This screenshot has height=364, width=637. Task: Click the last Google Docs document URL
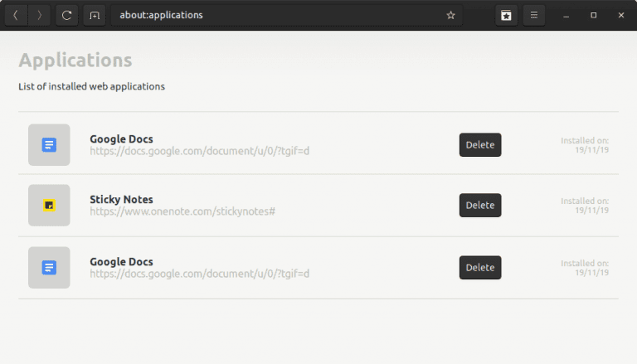pyautogui.click(x=199, y=274)
